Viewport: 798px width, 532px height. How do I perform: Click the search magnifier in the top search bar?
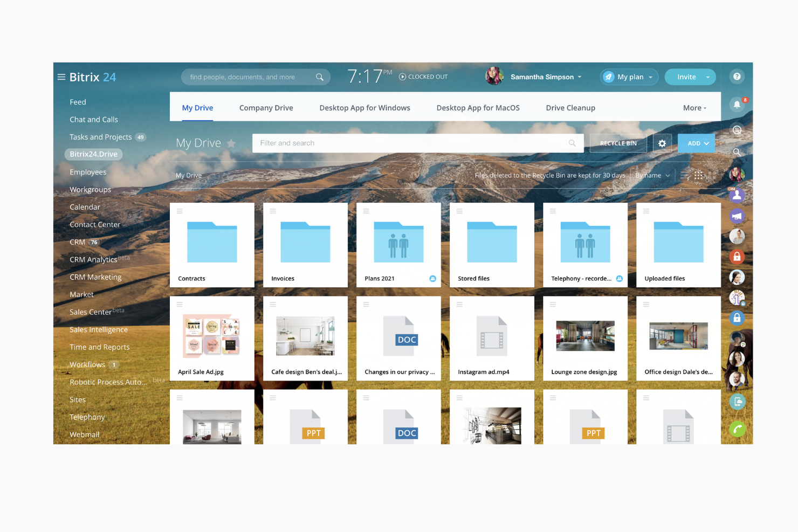click(x=320, y=77)
